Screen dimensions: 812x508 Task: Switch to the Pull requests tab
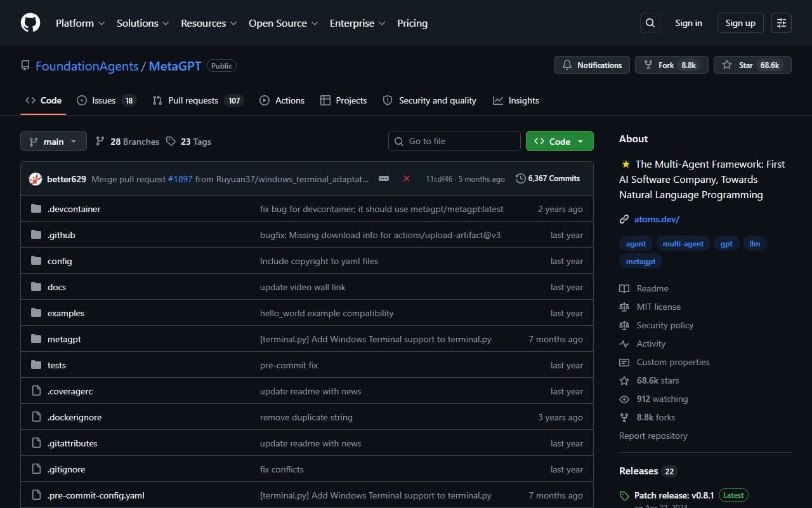click(198, 100)
